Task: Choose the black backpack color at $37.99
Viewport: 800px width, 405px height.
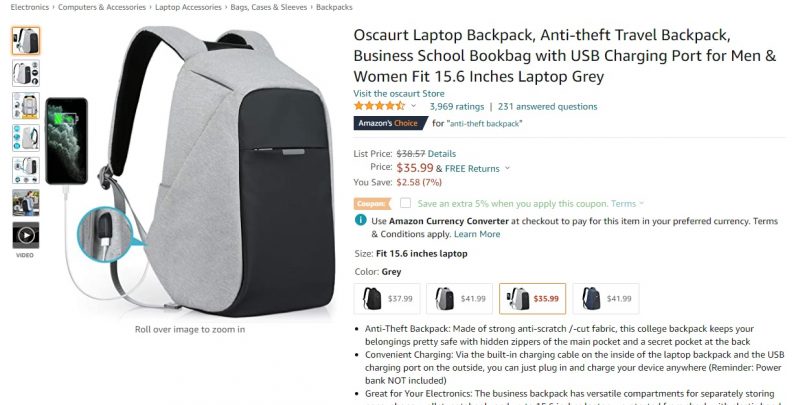Action: pyautogui.click(x=387, y=298)
